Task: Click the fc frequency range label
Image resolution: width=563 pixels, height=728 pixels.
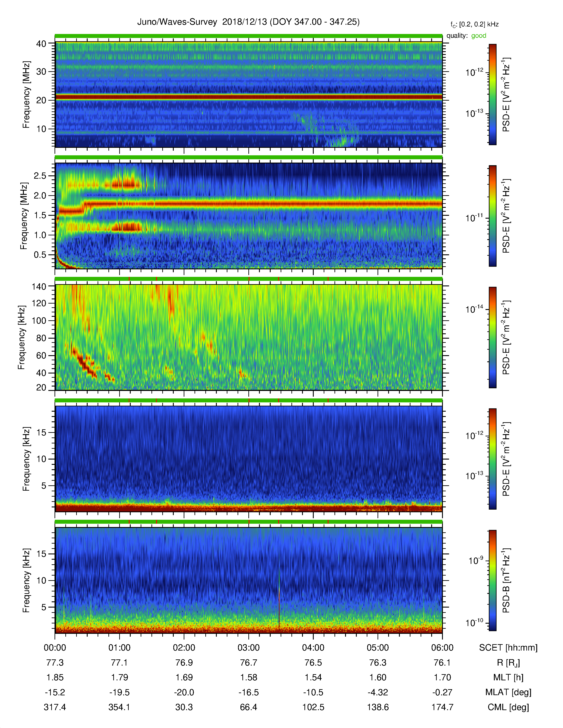Action: pyautogui.click(x=475, y=25)
